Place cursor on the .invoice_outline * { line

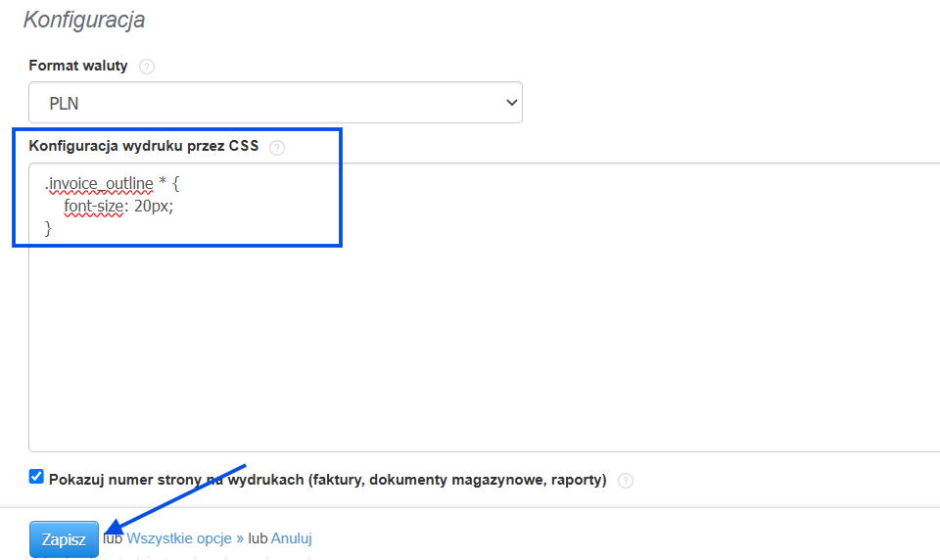point(112,183)
